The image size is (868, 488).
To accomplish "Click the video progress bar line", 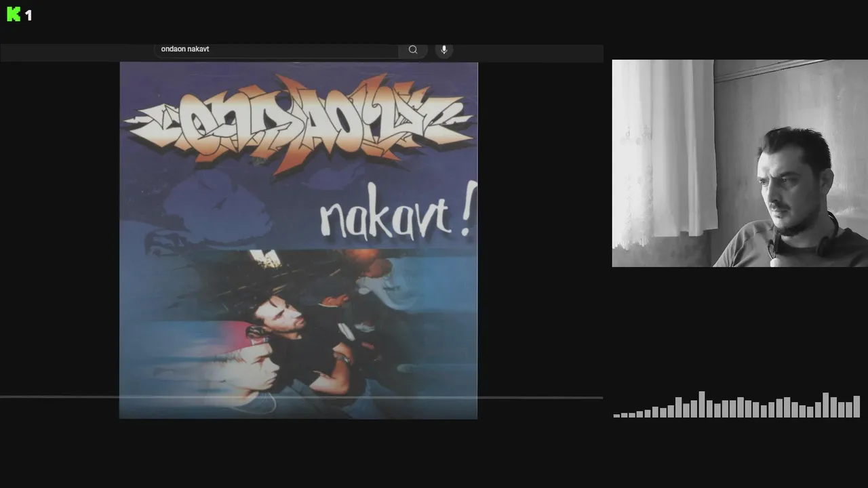I will (x=301, y=397).
